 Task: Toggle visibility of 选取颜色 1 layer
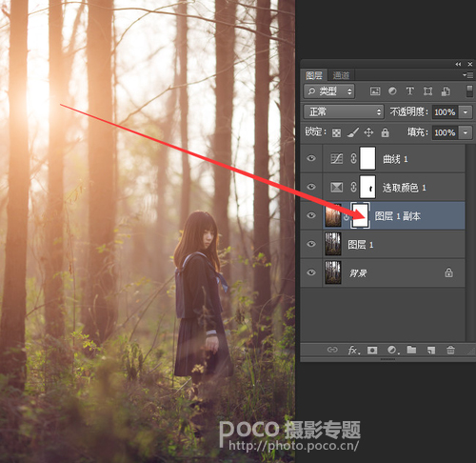tap(311, 187)
